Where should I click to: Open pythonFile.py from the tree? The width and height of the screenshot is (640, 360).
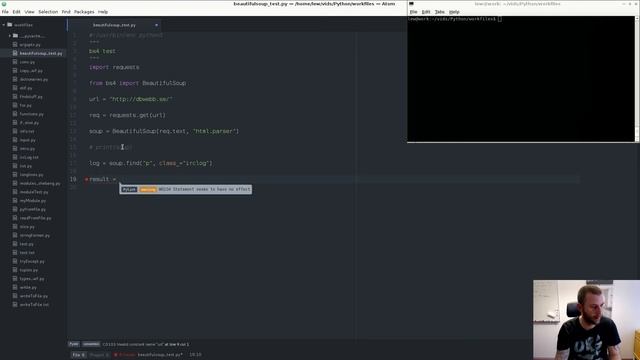(33, 209)
